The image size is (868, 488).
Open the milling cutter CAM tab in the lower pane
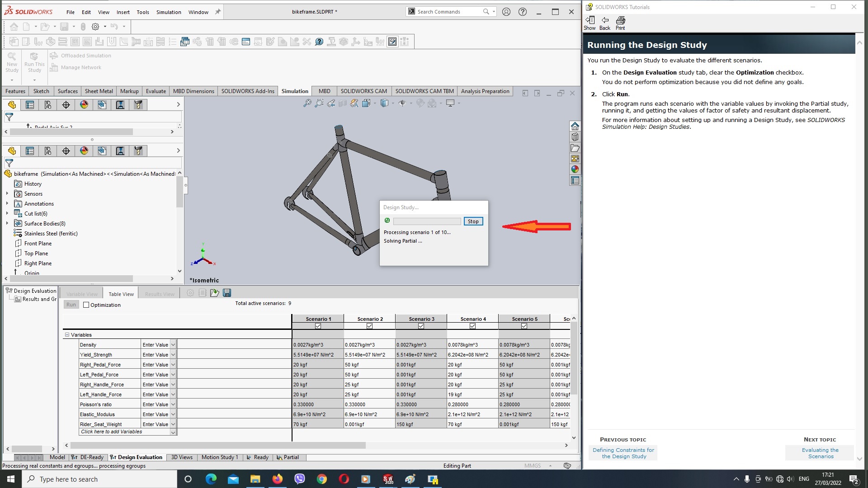(x=138, y=151)
